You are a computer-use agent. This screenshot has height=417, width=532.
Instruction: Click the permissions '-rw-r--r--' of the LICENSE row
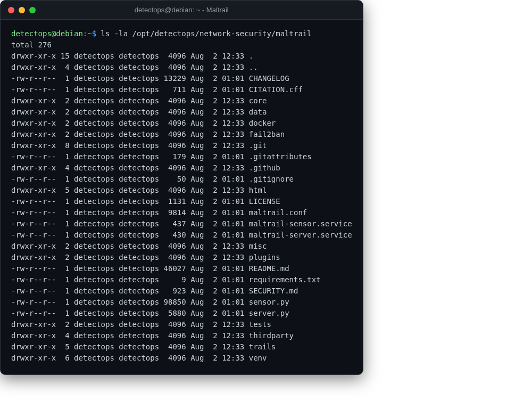(34, 202)
